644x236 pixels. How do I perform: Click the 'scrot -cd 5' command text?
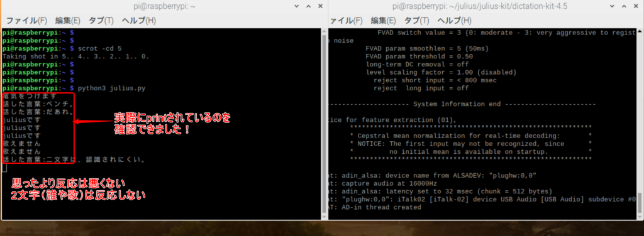tap(100, 48)
